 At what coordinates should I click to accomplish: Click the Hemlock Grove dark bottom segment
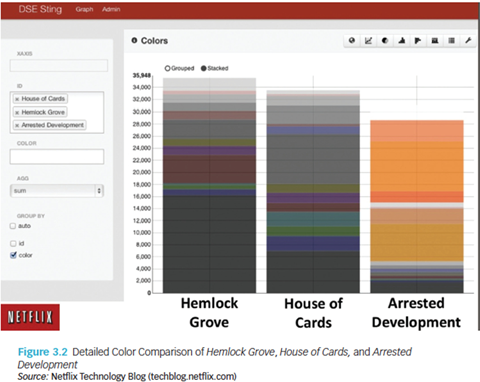pyautogui.click(x=209, y=244)
